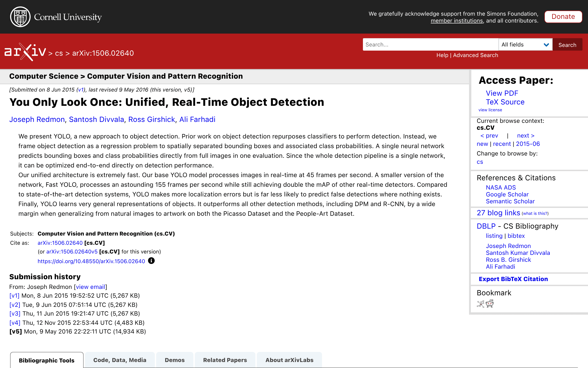Click the Cornell University seal logo

[20, 17]
